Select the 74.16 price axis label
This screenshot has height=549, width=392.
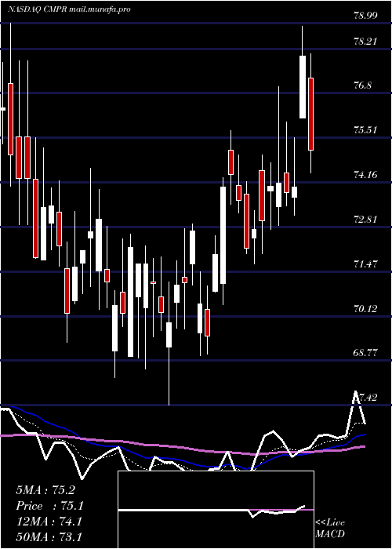click(x=365, y=174)
